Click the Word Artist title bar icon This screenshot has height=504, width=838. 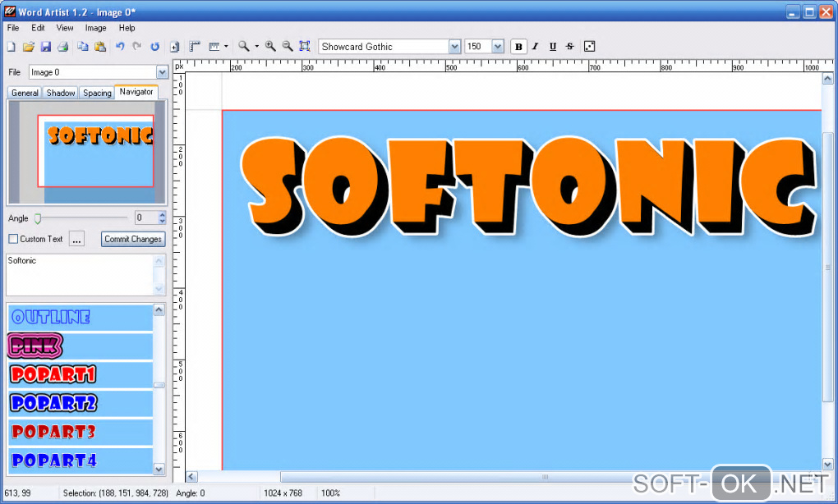(10, 11)
